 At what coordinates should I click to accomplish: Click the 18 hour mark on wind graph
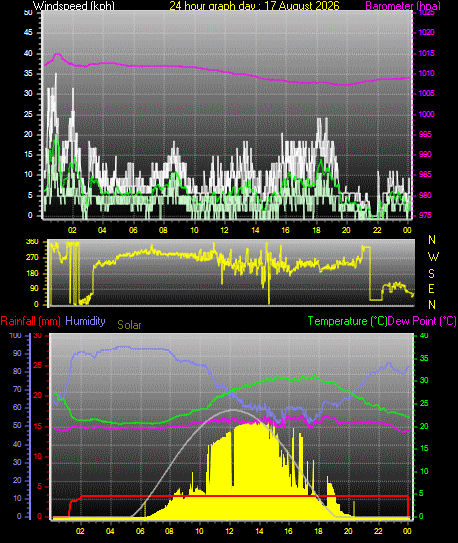(x=316, y=230)
